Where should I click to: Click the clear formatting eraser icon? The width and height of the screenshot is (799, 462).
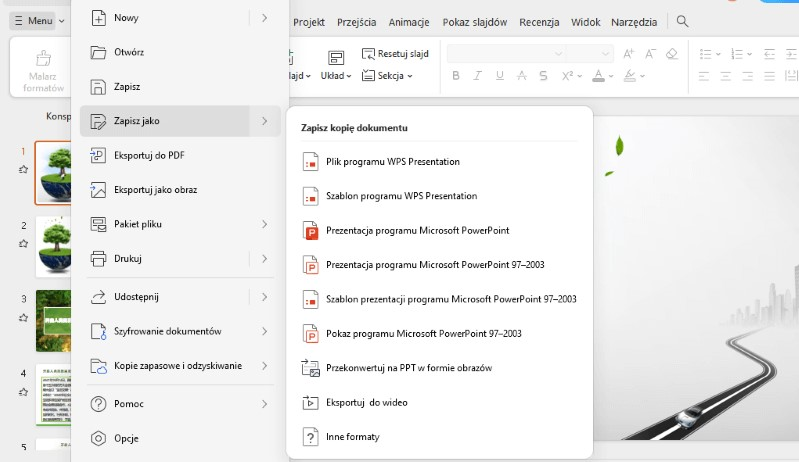point(672,53)
